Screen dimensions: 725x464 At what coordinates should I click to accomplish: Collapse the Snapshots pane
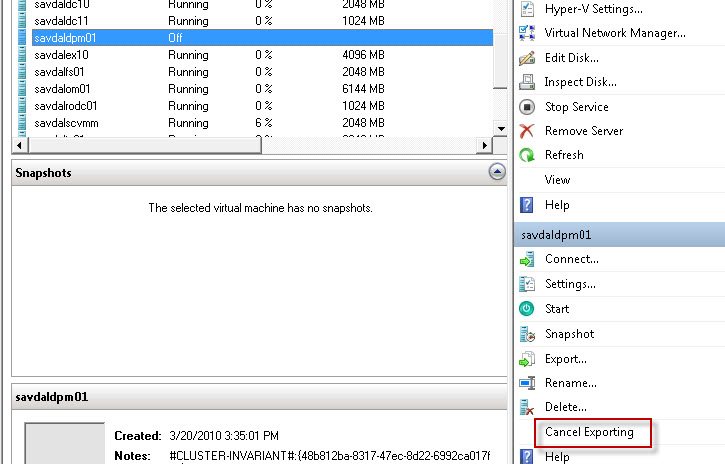497,172
